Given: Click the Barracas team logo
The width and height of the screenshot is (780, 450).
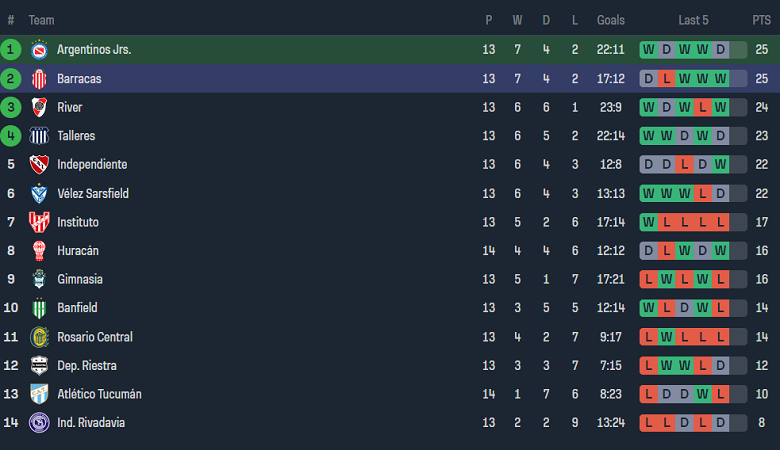Looking at the screenshot, I should point(39,78).
